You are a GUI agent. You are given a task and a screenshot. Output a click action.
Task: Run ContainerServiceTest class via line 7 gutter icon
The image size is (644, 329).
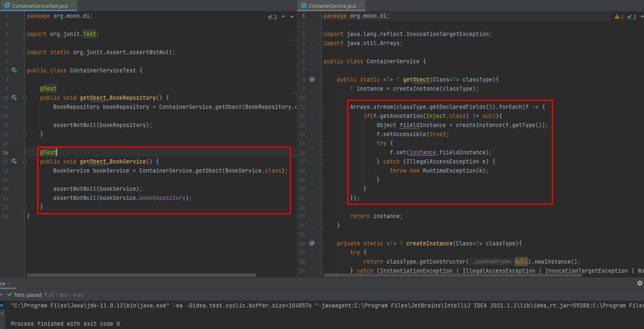coord(14,70)
